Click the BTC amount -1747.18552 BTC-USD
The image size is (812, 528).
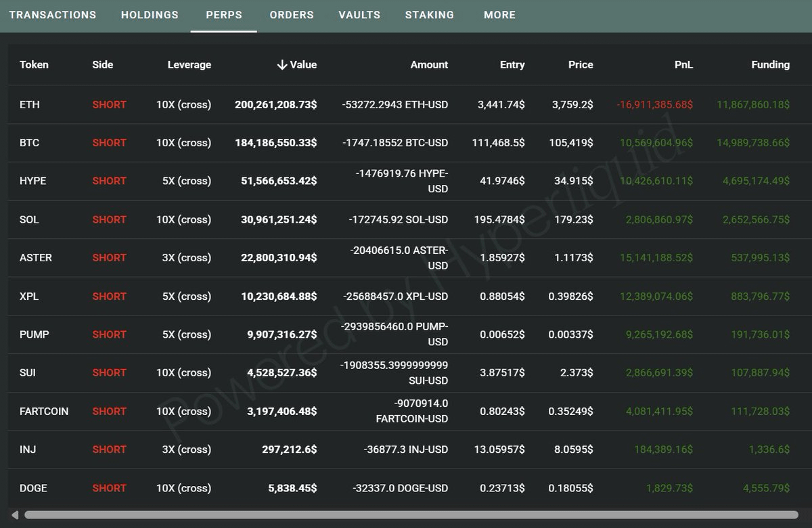[394, 143]
